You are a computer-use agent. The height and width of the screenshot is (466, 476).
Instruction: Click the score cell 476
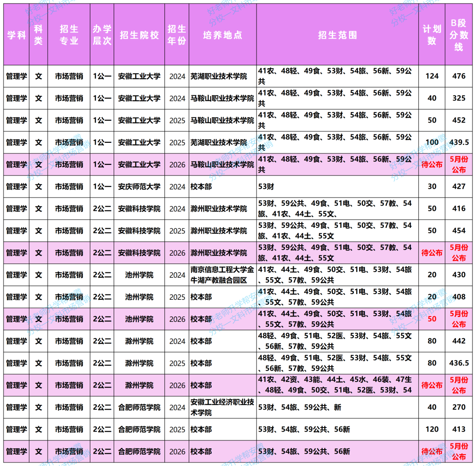459,76
